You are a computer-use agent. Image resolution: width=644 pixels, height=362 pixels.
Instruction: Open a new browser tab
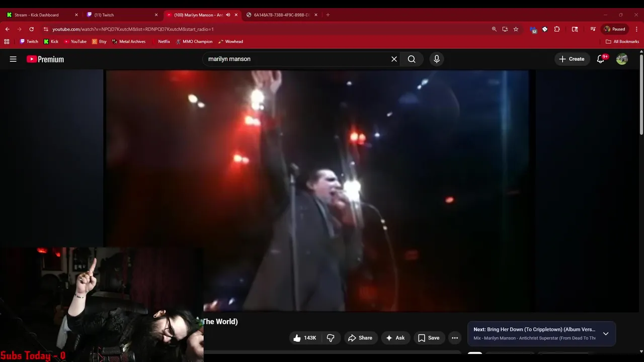(328, 15)
